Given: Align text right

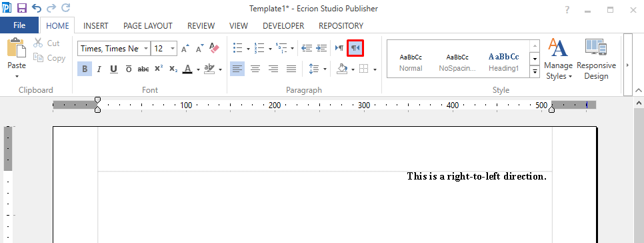Looking at the screenshot, I should pyautogui.click(x=273, y=69).
